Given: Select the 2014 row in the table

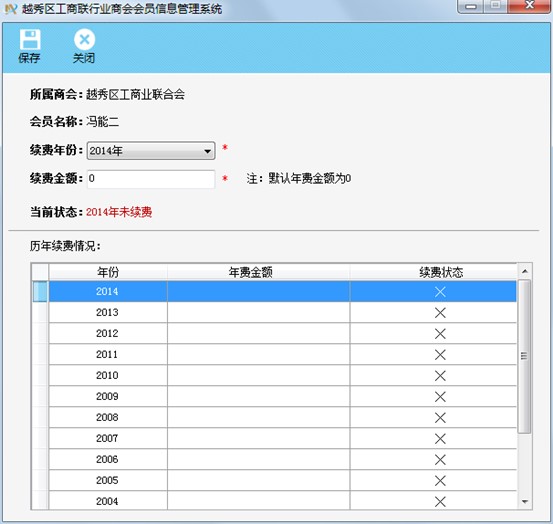Looking at the screenshot, I should pyautogui.click(x=282, y=291).
